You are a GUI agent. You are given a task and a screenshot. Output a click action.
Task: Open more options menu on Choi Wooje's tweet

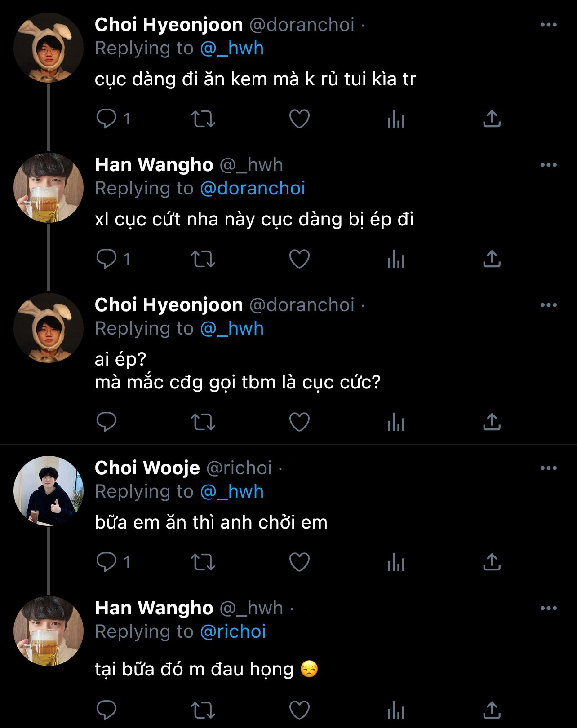click(x=548, y=468)
